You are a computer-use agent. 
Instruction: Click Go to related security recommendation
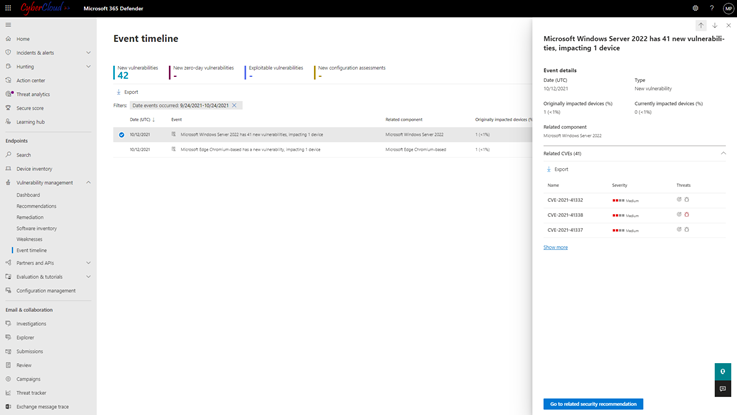[x=593, y=404]
